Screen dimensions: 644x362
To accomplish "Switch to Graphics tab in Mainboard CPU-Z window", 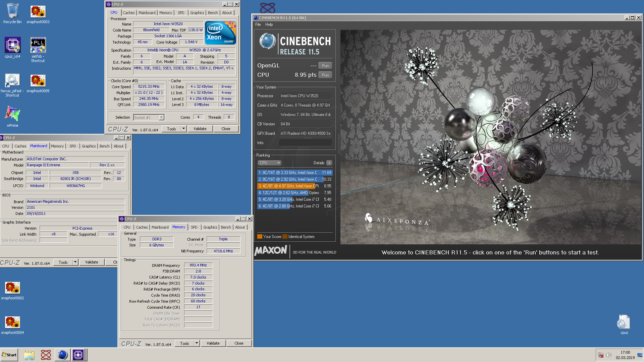I will 89,146.
